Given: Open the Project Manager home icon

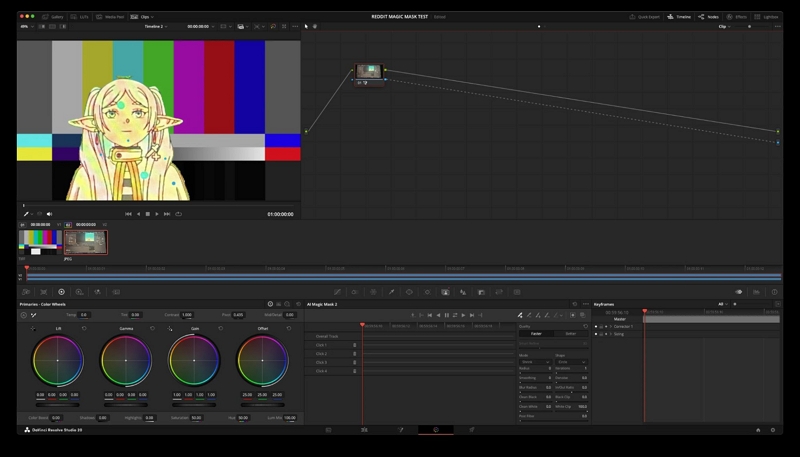Looking at the screenshot, I should (x=758, y=430).
